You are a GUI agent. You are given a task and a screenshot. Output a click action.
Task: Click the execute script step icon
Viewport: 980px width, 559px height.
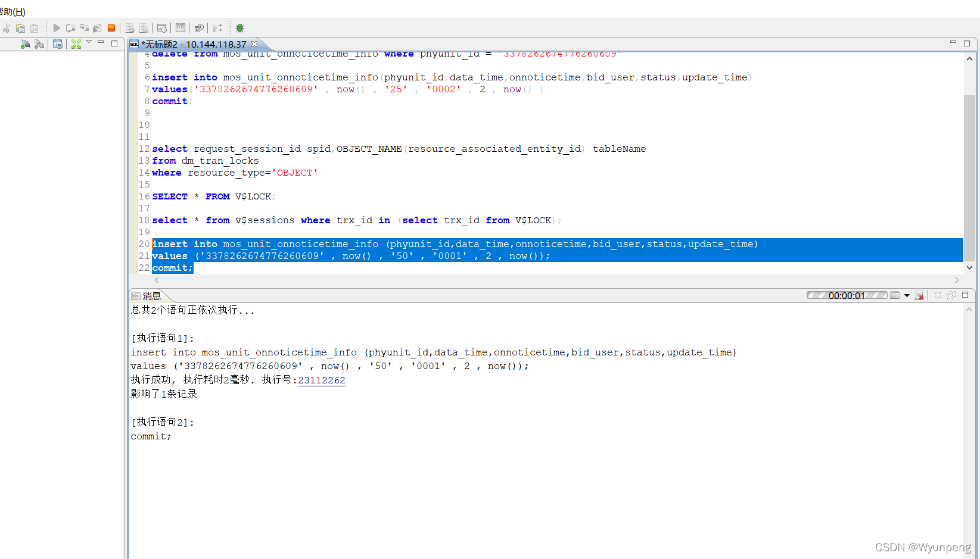pyautogui.click(x=84, y=28)
